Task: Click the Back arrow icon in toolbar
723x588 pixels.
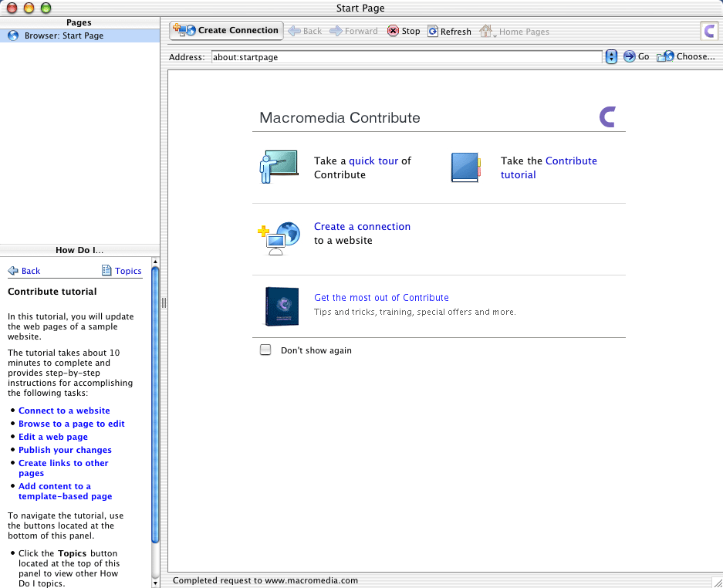Action: point(294,32)
